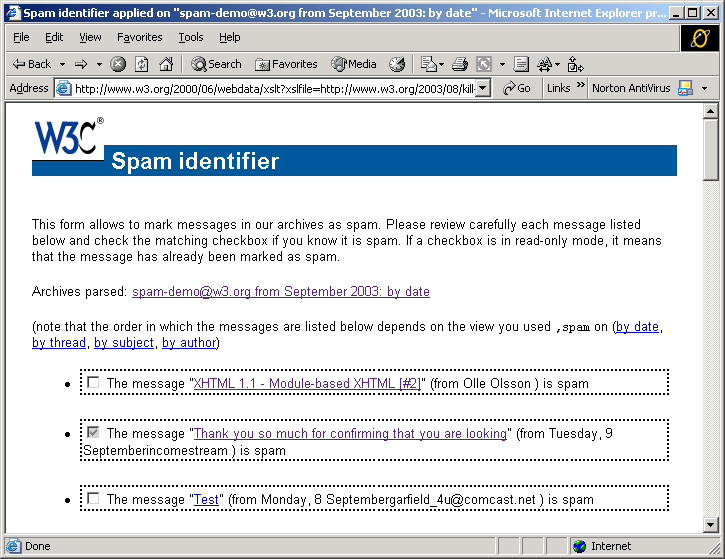Image resolution: width=725 pixels, height=559 pixels.
Task: Click the Messenger toolbar icon
Action: coord(576,64)
